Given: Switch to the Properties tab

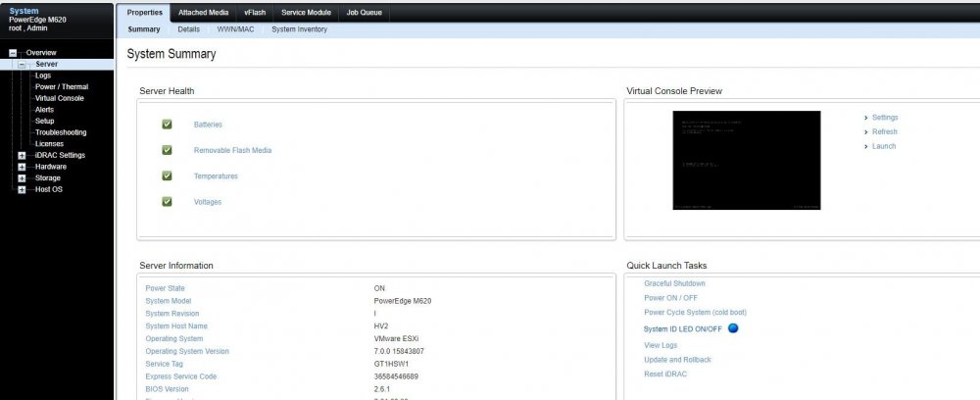Looking at the screenshot, I should pyautogui.click(x=144, y=13).
